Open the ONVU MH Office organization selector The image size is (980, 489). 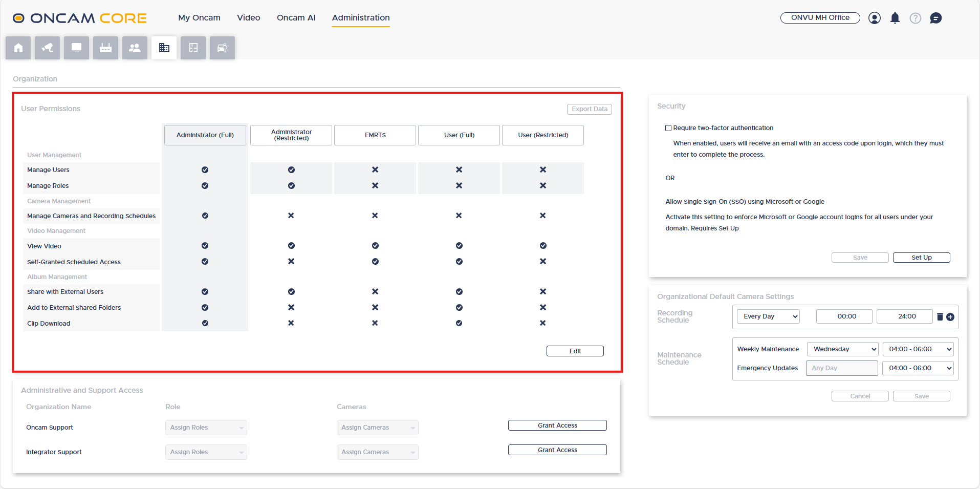(x=820, y=18)
